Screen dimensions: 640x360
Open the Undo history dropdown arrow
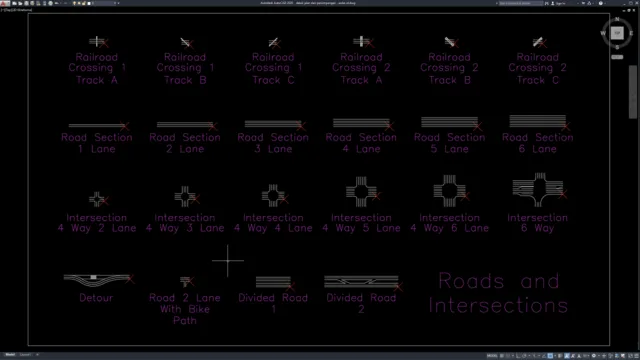pyautogui.click(x=60, y=3)
